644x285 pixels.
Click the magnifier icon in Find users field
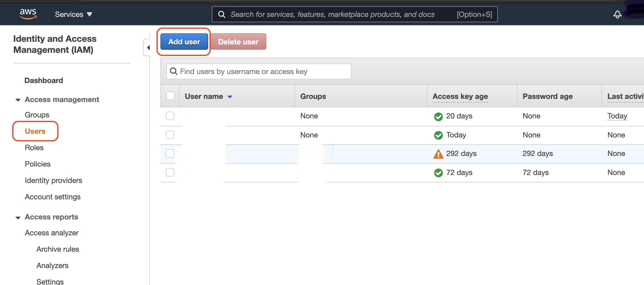pyautogui.click(x=174, y=71)
